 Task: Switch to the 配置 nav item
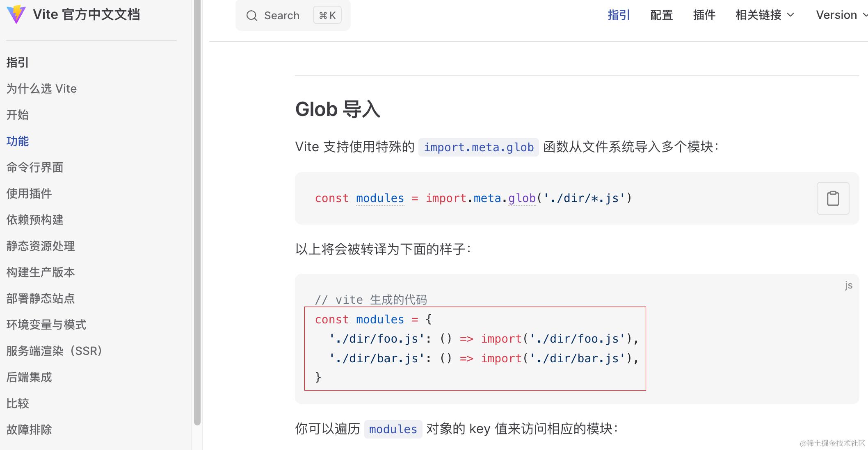(x=661, y=15)
